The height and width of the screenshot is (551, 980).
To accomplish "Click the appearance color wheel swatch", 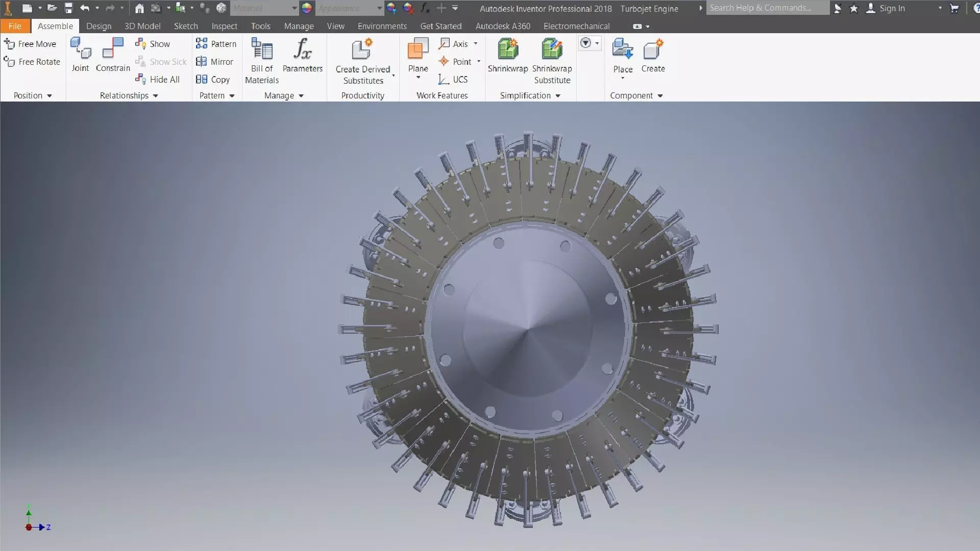I will coord(306,8).
